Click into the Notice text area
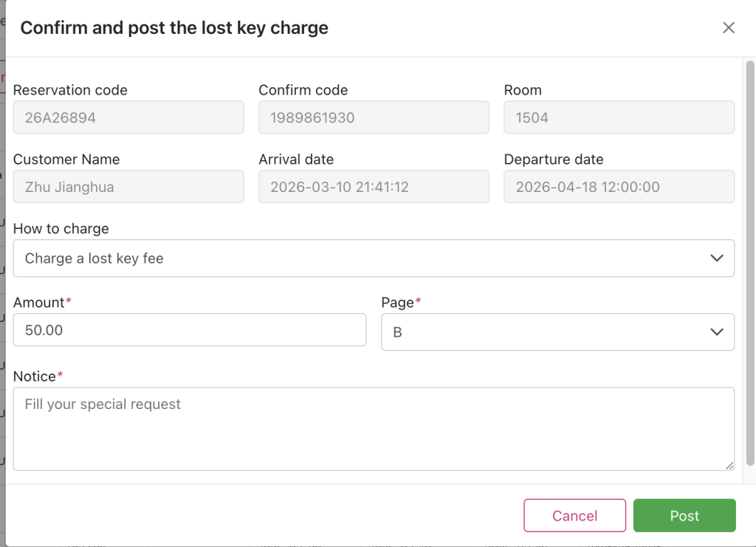 point(374,429)
